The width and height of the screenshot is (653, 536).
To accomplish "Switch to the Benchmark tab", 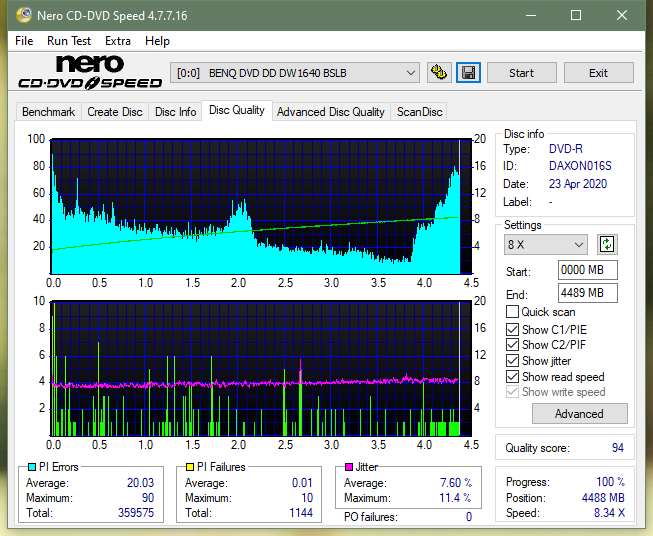I will coord(49,112).
